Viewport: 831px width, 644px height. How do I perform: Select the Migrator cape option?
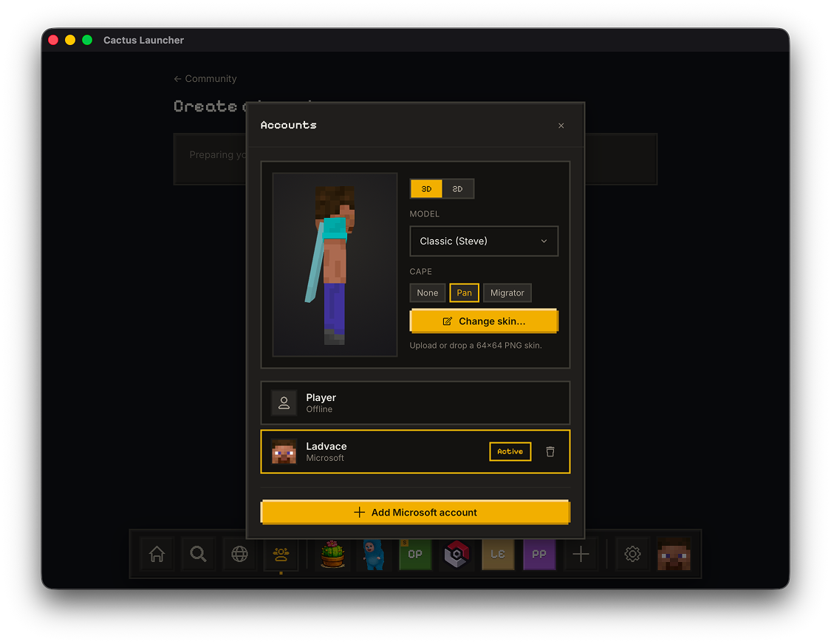click(x=507, y=292)
